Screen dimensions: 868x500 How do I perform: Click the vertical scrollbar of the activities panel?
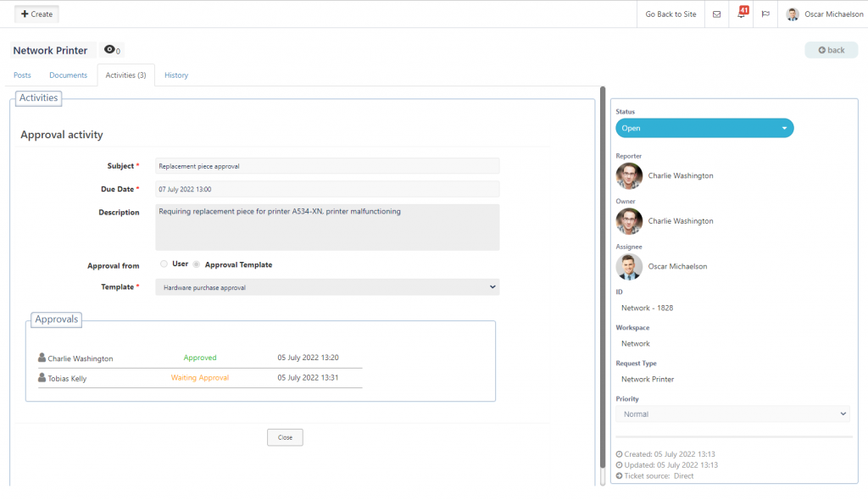(x=603, y=277)
